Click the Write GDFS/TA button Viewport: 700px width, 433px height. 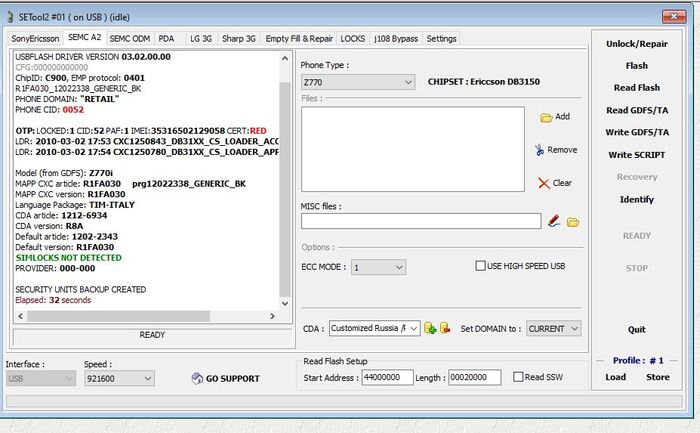[637, 132]
